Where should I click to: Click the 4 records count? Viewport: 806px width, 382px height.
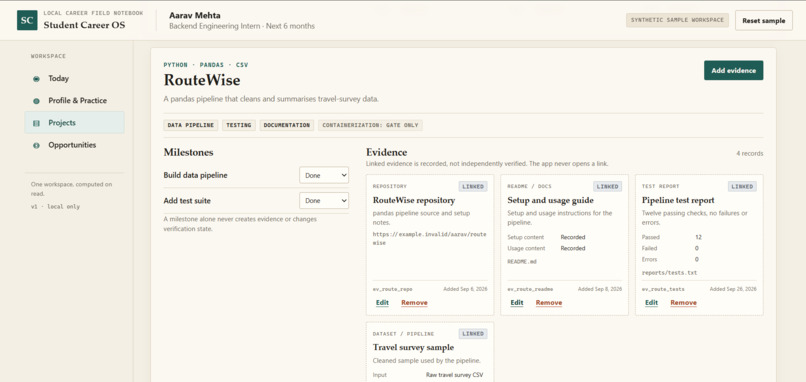[749, 154]
